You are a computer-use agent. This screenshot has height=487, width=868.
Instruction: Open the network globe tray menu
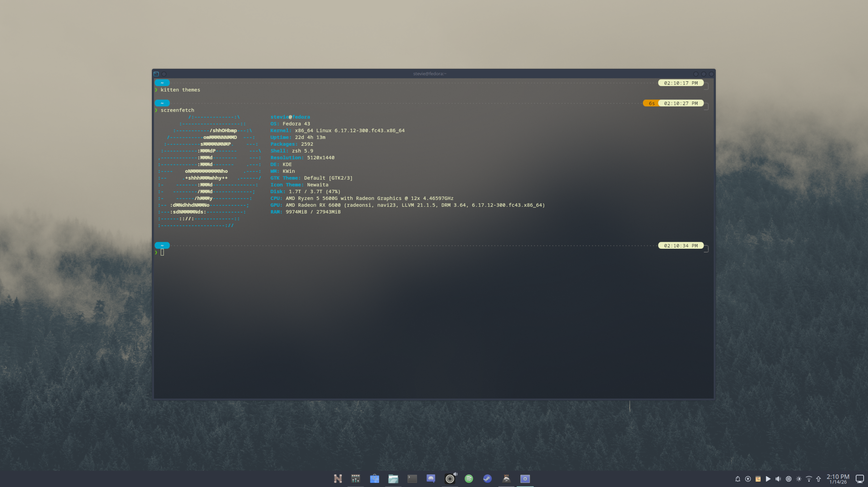coord(788,479)
